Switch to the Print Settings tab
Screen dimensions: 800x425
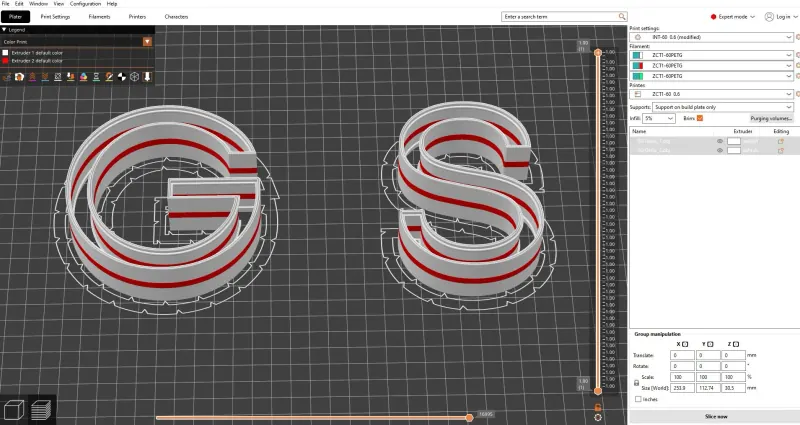pyautogui.click(x=55, y=17)
